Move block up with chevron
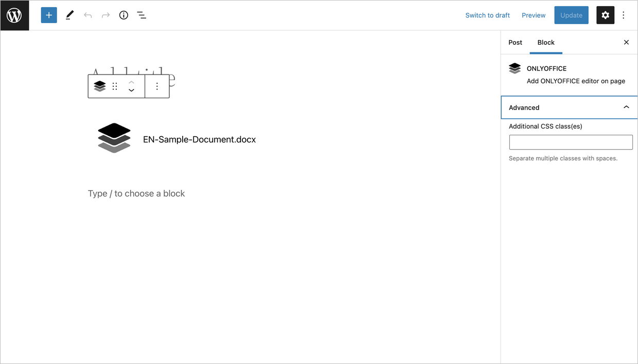638x364 pixels. click(x=131, y=82)
